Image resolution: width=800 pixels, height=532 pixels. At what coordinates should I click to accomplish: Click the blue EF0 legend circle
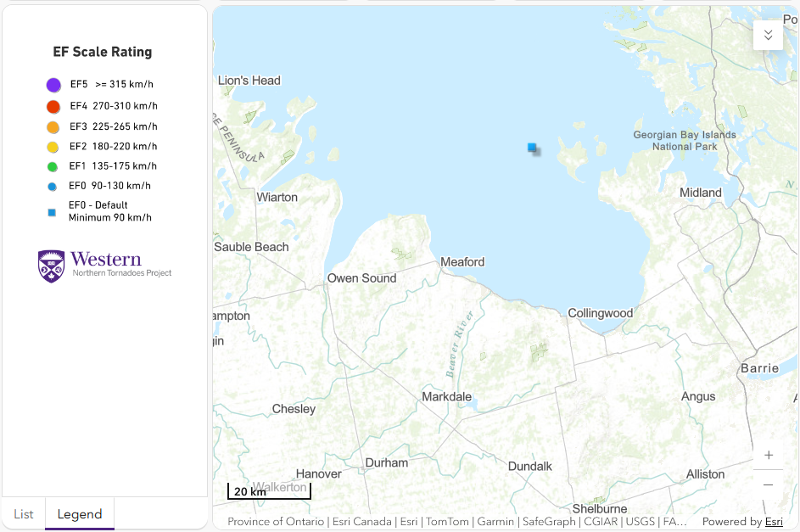pyautogui.click(x=52, y=187)
